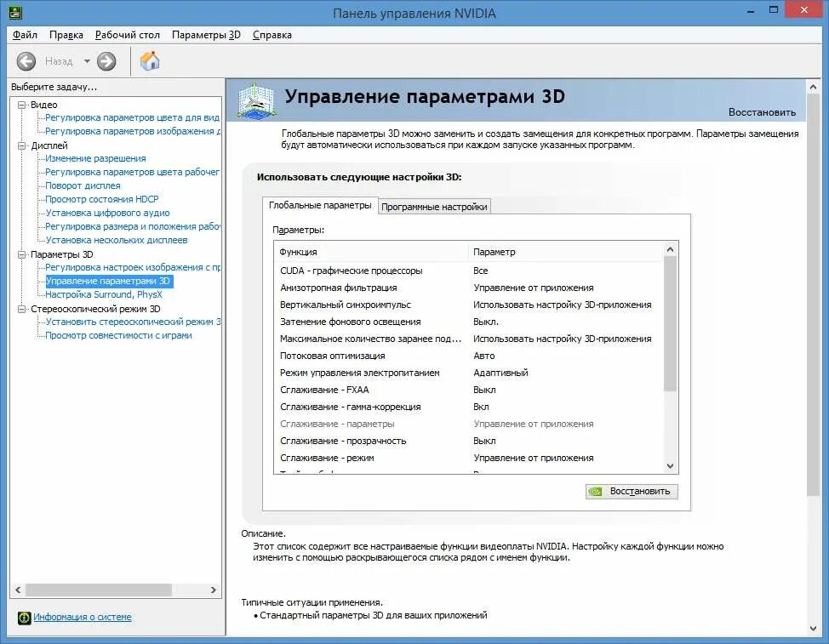The width and height of the screenshot is (829, 644).
Task: Open the home page via house icon
Action: (x=150, y=60)
